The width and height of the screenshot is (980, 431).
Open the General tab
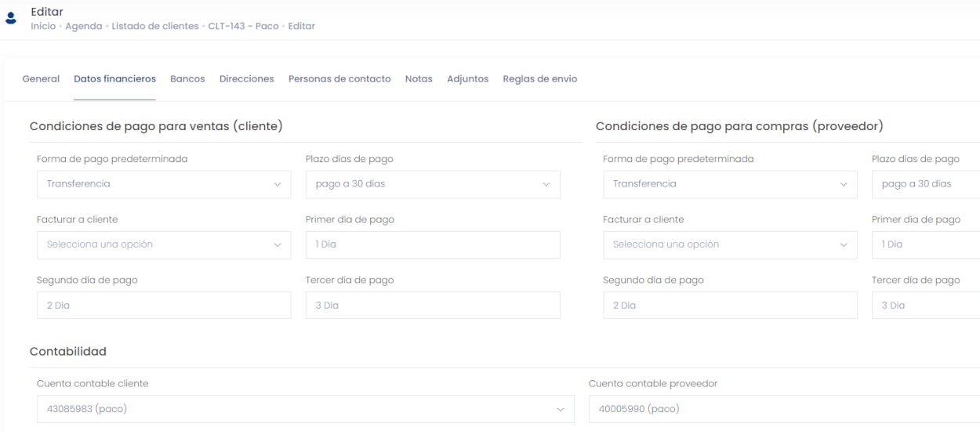(41, 79)
